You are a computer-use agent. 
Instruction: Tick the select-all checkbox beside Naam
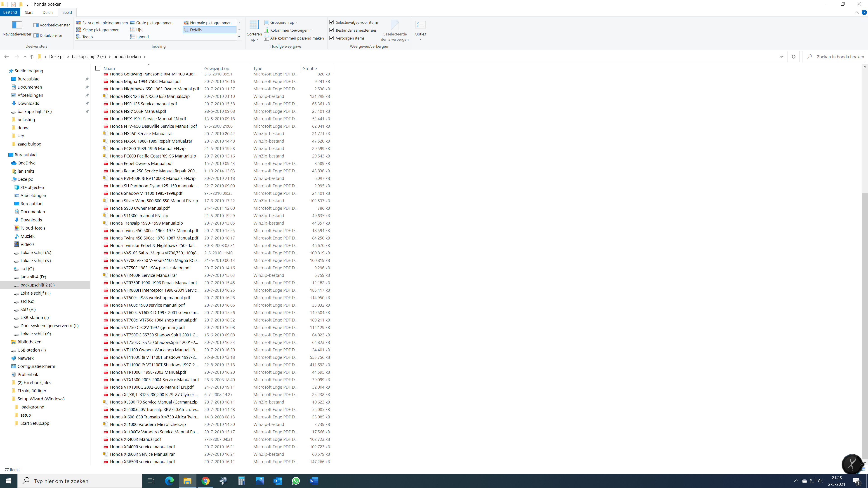coord(98,68)
